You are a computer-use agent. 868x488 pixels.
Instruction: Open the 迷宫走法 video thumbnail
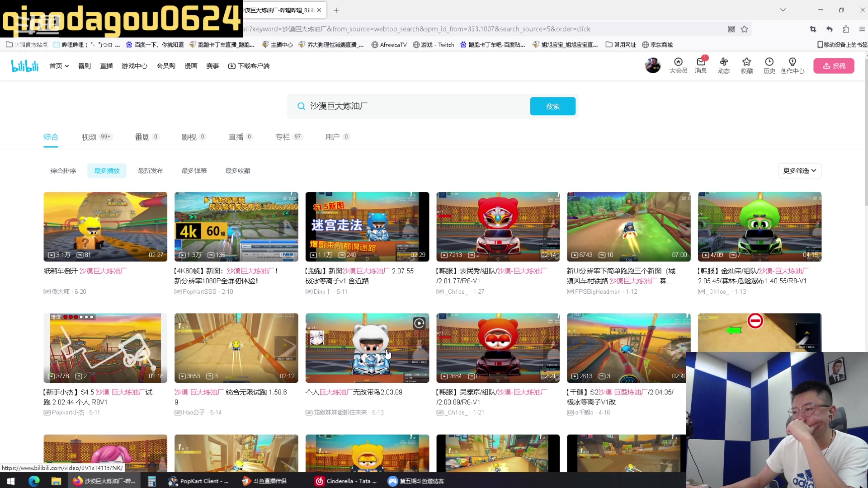367,227
